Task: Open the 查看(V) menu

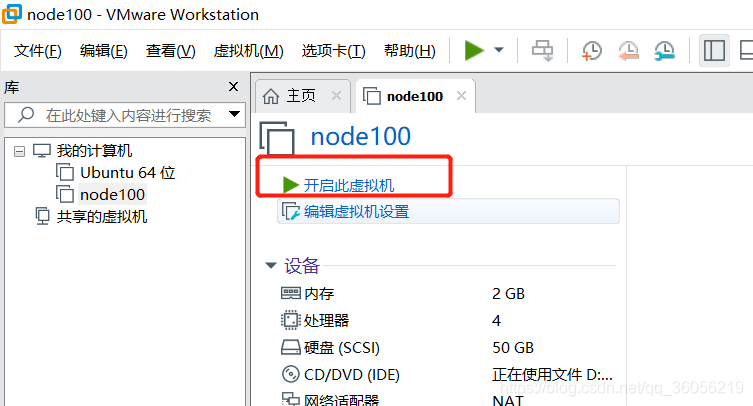Action: coord(170,50)
